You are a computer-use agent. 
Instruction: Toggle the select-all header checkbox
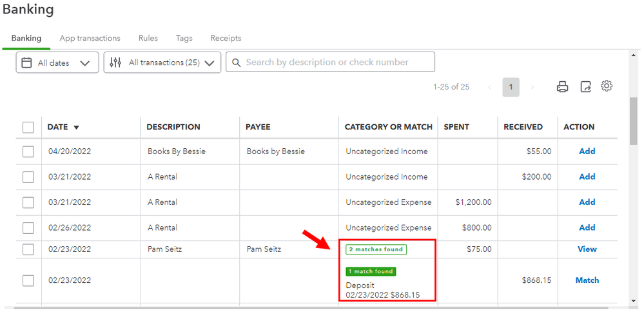pyautogui.click(x=28, y=127)
